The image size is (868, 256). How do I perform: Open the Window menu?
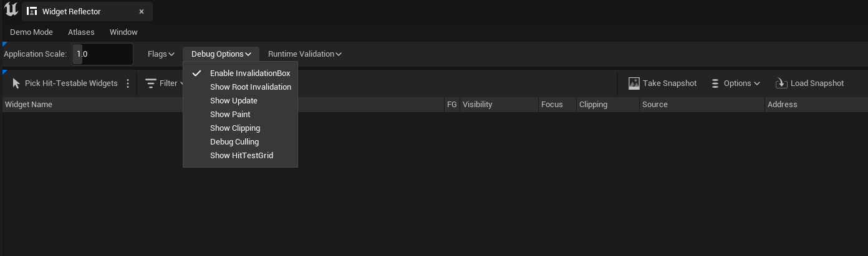123,32
